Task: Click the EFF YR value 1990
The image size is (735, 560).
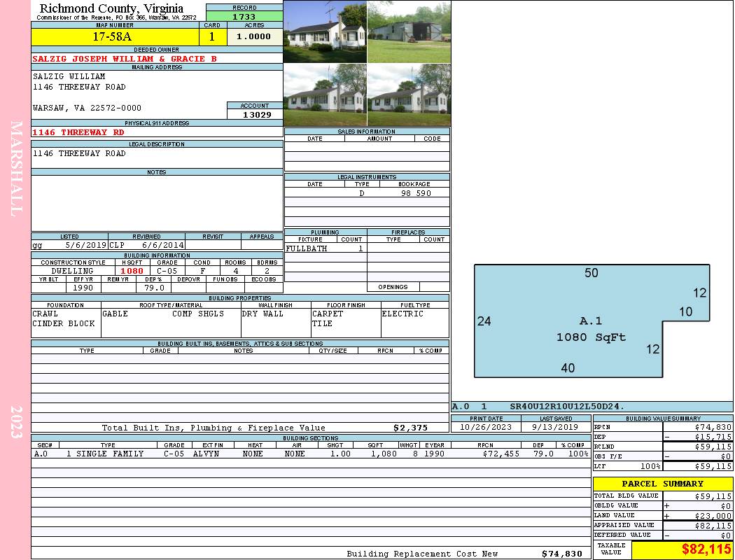Action: (x=83, y=288)
